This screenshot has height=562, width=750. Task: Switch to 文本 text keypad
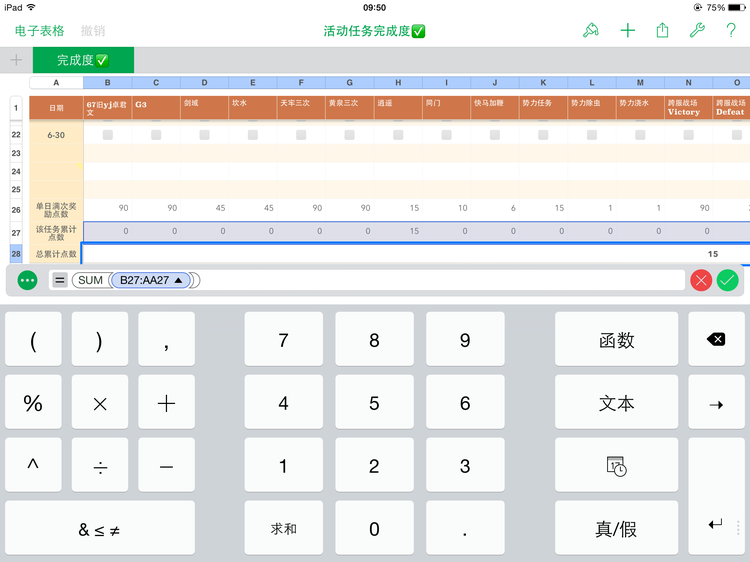coord(616,402)
